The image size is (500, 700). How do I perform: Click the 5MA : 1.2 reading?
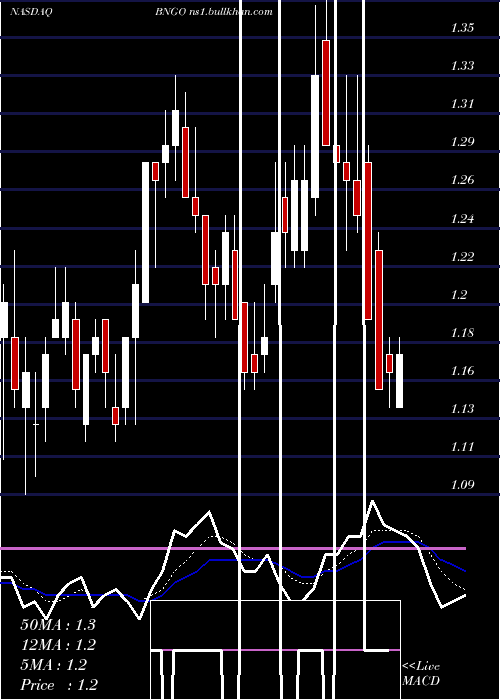[x=54, y=665]
